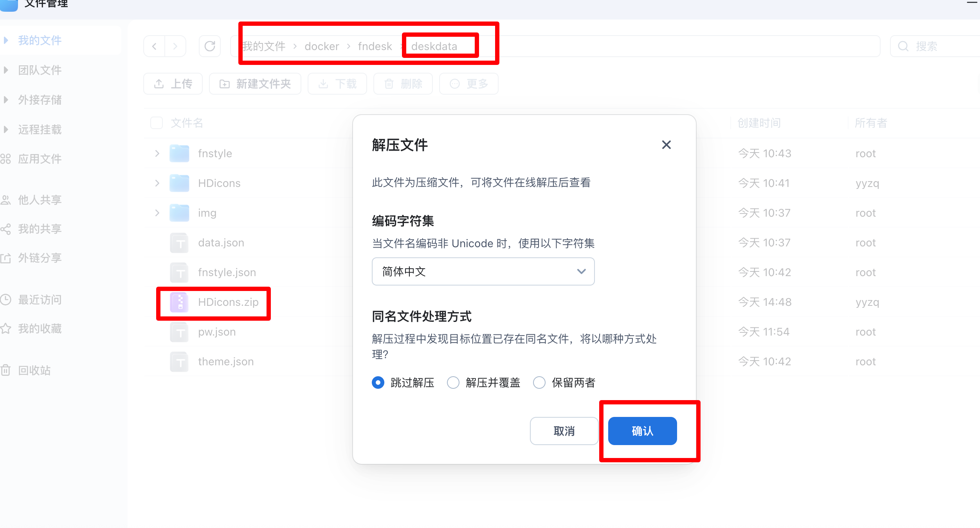Expand the HDicons folder row chevron
Screen dimensions: 980x528
tap(157, 183)
